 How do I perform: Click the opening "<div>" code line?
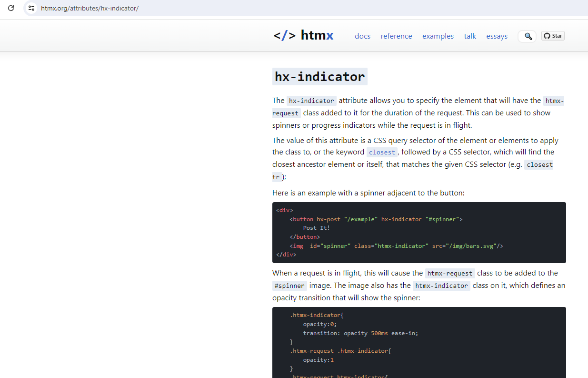tap(285, 210)
